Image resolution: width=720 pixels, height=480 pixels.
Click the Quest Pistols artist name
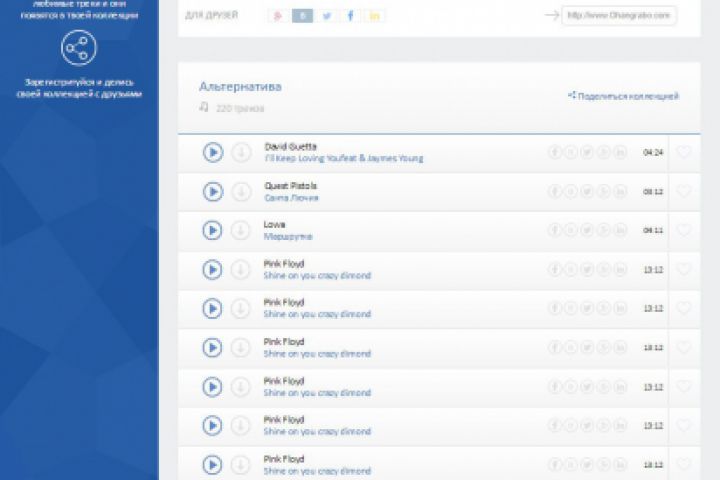pos(291,186)
